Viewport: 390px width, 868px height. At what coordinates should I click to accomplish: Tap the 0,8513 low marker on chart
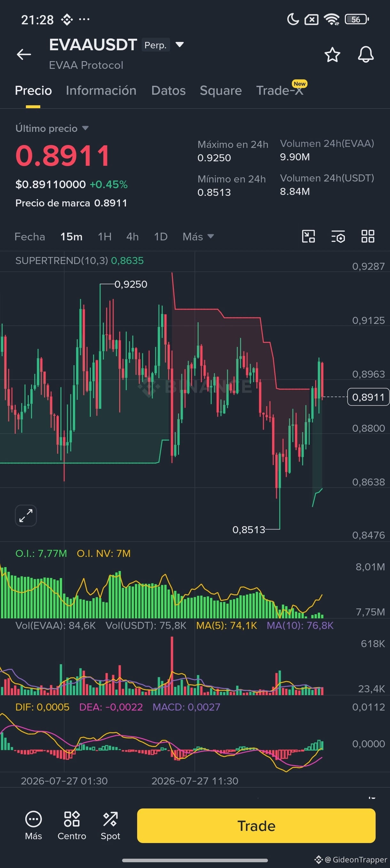coord(249,530)
